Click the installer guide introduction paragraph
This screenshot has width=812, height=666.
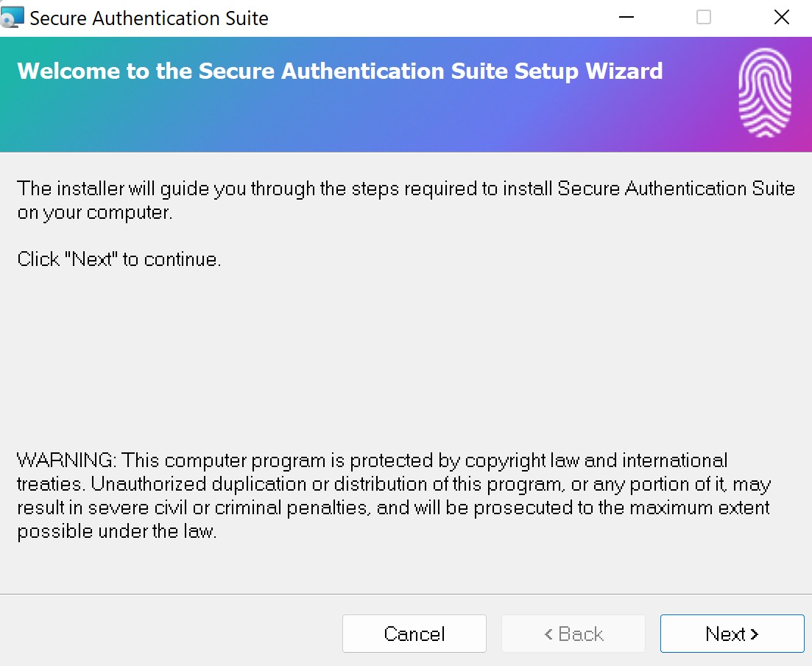[x=406, y=200]
